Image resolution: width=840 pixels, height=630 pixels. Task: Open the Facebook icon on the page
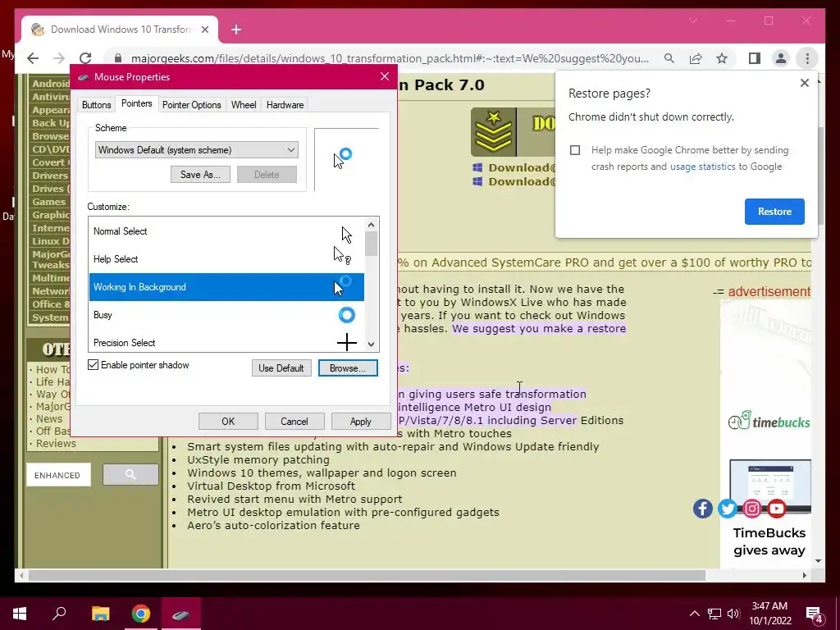coord(702,509)
